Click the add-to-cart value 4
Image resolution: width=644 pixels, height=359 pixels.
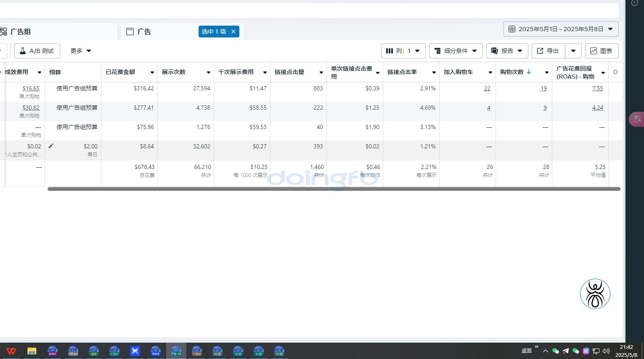[x=489, y=108]
